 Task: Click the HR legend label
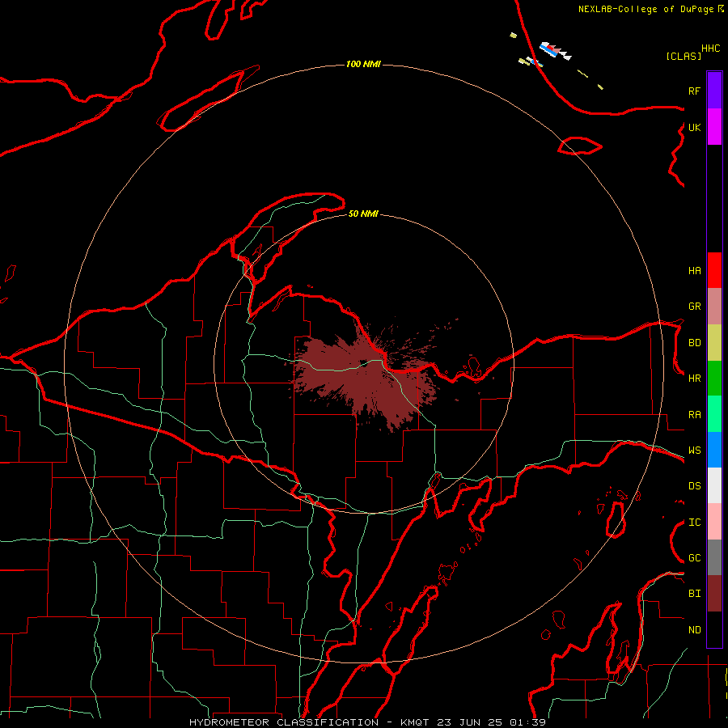point(694,379)
